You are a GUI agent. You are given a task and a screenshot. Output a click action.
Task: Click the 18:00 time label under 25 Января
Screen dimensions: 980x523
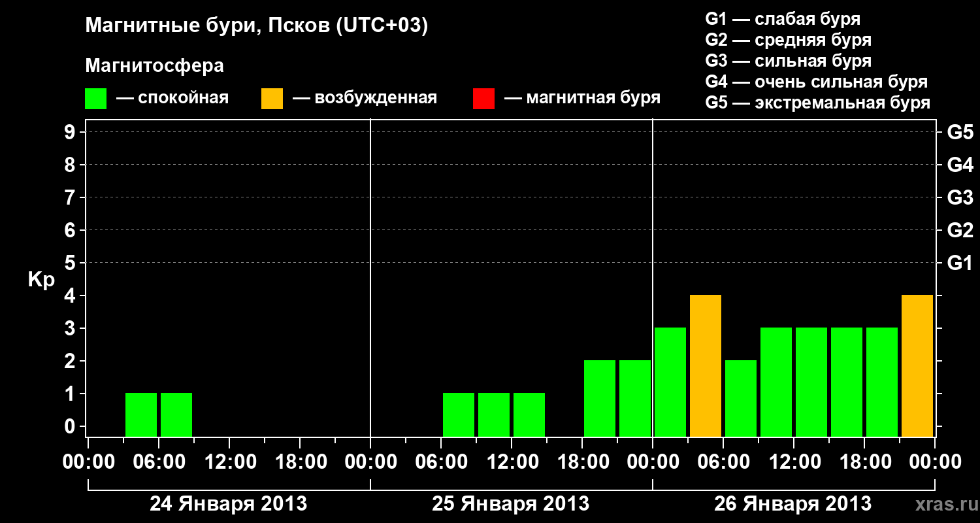click(582, 462)
